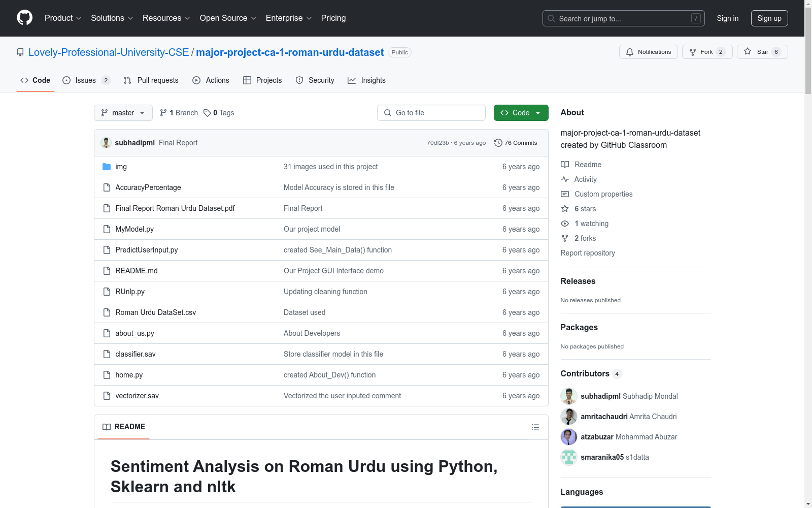Click the commit history clock icon

point(498,143)
